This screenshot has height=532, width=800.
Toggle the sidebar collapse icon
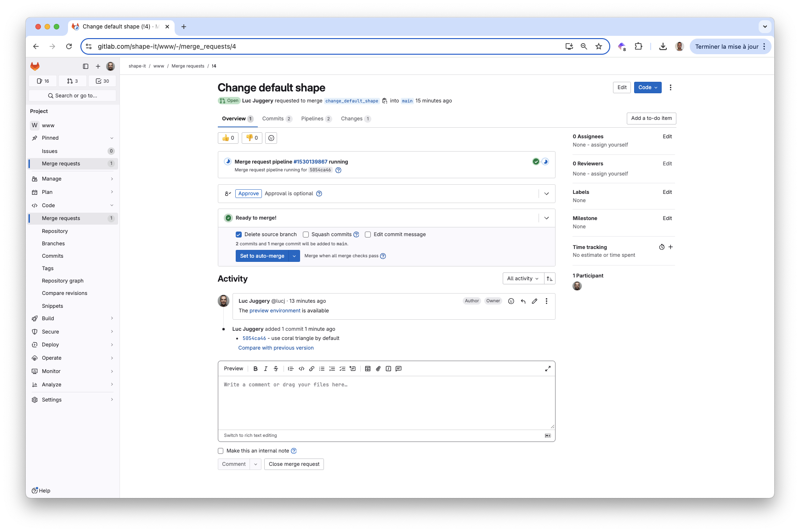85,66
